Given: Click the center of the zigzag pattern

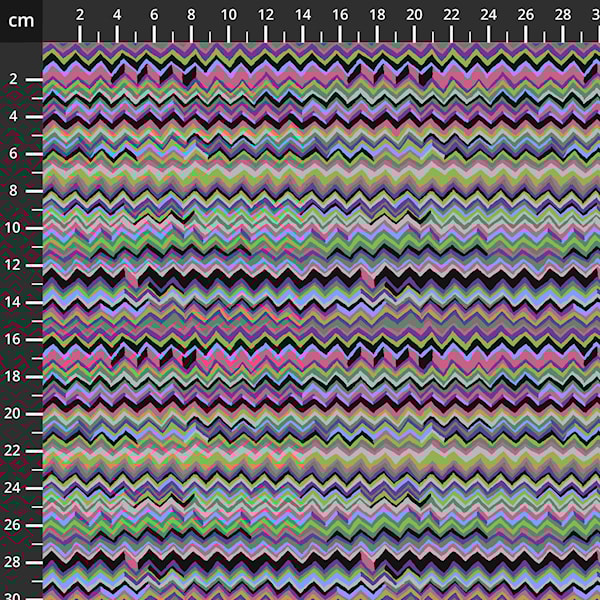Looking at the screenshot, I should tap(321, 321).
